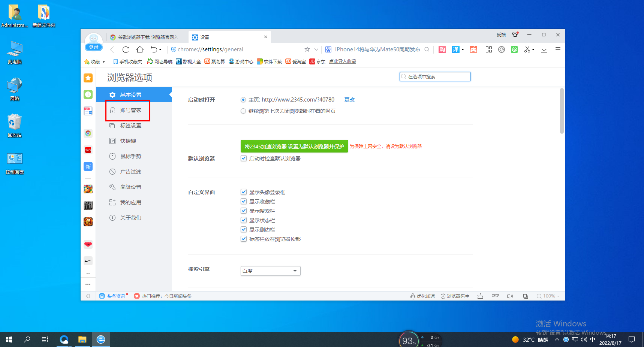644x347 pixels.
Task: Open the 点此导入收藏 link
Action: 343,62
